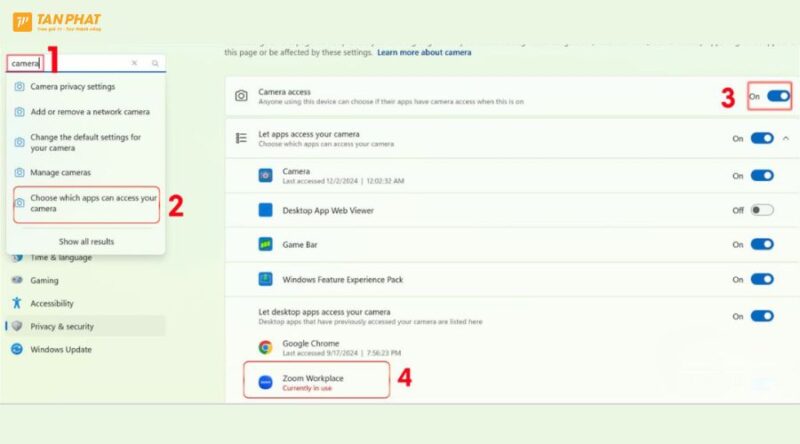Image resolution: width=800 pixels, height=444 pixels.
Task: Click the Zoom Workplace icon
Action: click(266, 382)
